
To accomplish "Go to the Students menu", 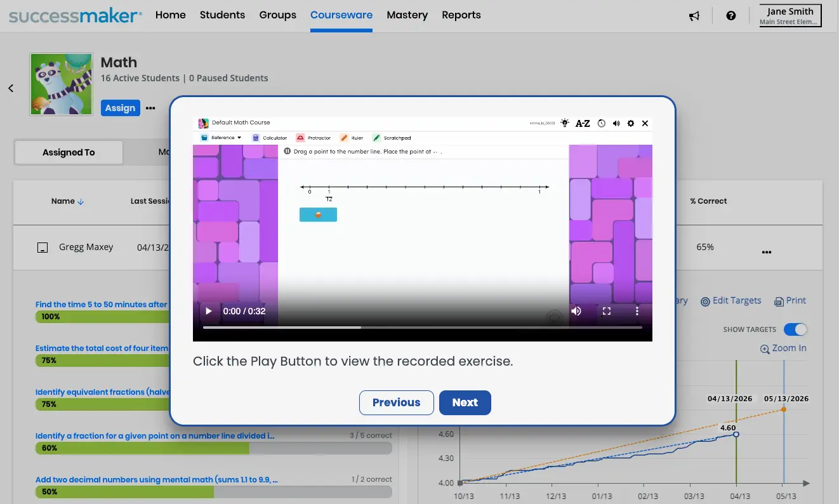I will pyautogui.click(x=222, y=15).
